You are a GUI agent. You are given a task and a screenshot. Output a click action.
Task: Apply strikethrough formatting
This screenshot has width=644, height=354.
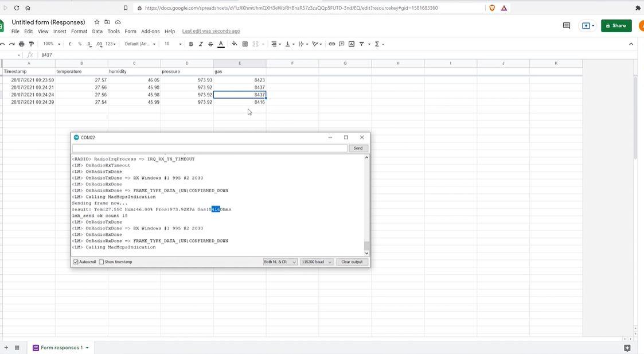210,44
